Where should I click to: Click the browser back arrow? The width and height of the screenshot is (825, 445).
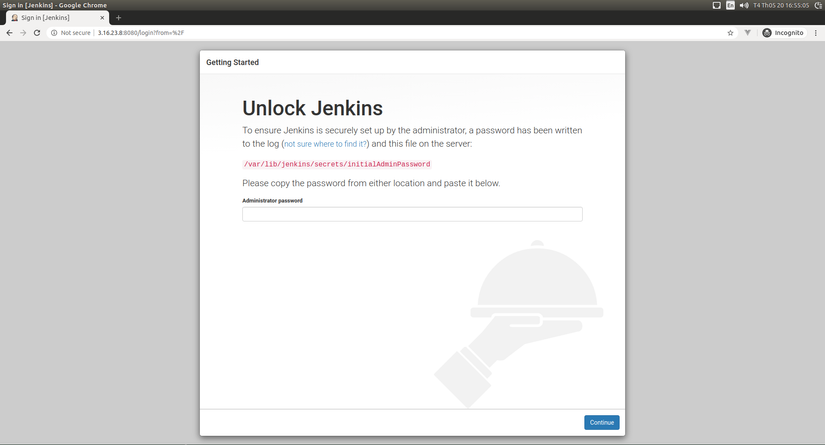[x=9, y=33]
